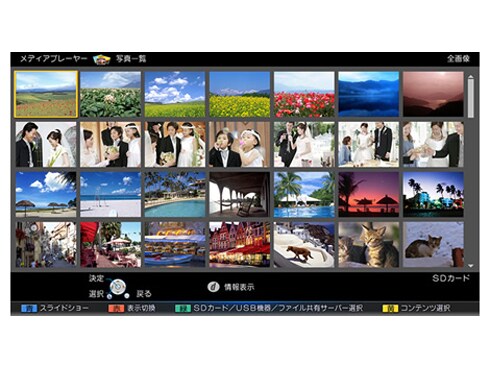Click the scroll up arrow at list top

click(x=471, y=77)
